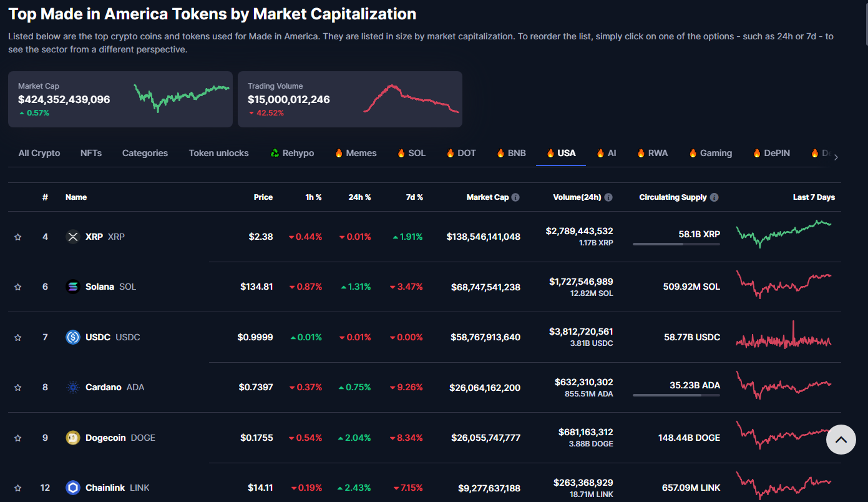
Task: Switch to the All Crypto tab
Action: pos(39,153)
